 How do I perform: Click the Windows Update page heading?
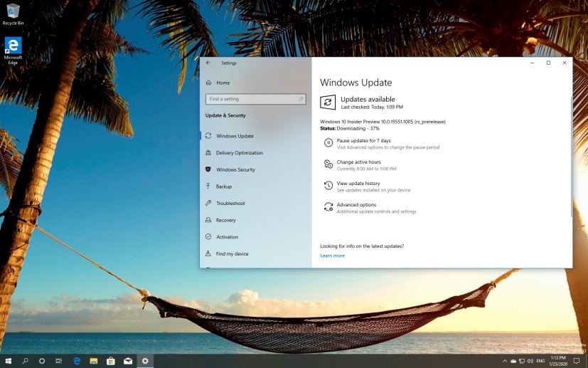(356, 83)
